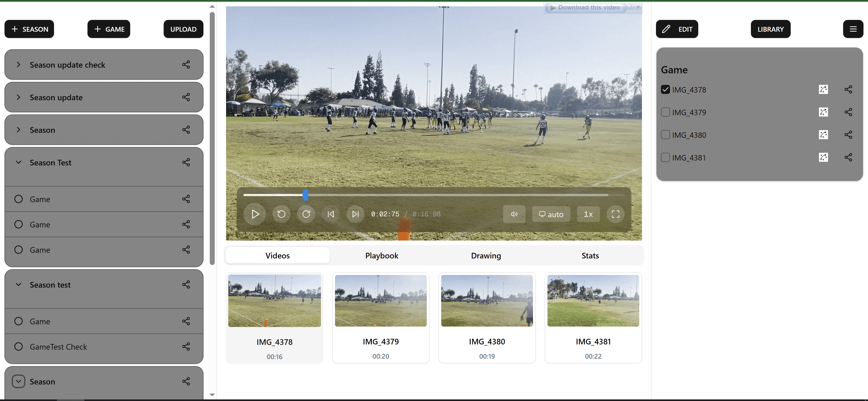This screenshot has width=868, height=401.
Task: Check the IMG_4381 checkbox
Action: click(665, 157)
